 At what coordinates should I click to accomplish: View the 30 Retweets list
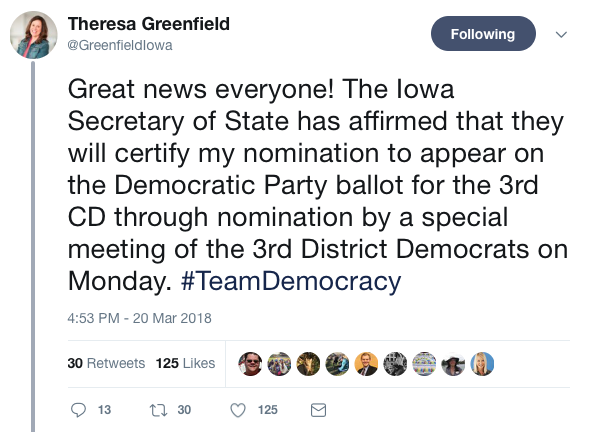[106, 363]
